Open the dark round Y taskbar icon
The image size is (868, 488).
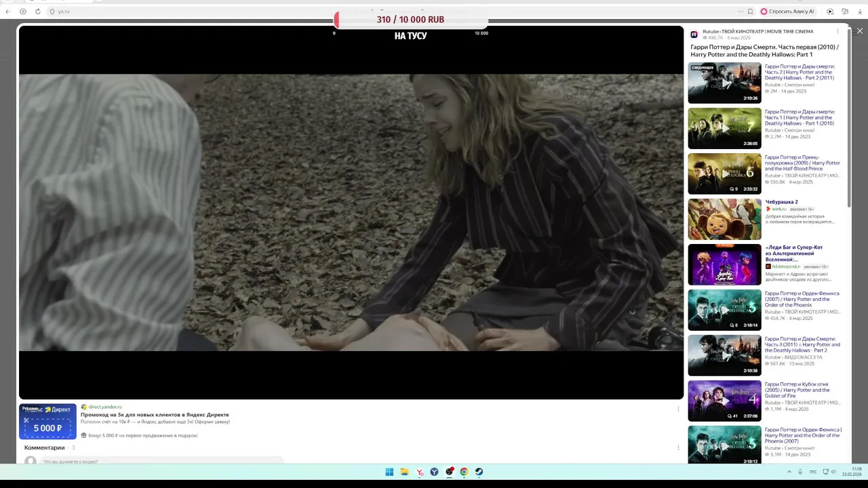coord(434,472)
